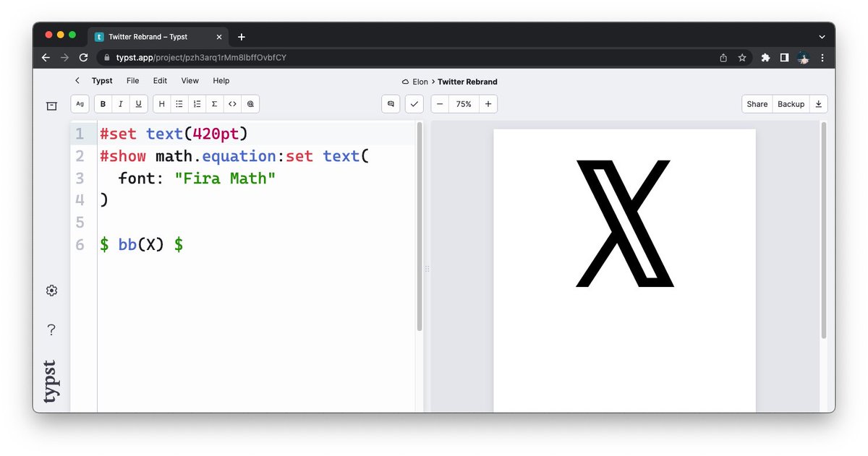Insert a numbered list

pyautogui.click(x=197, y=104)
